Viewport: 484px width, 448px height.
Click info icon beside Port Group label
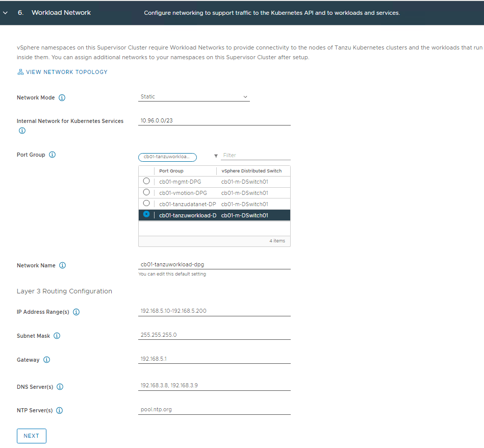[x=52, y=155]
